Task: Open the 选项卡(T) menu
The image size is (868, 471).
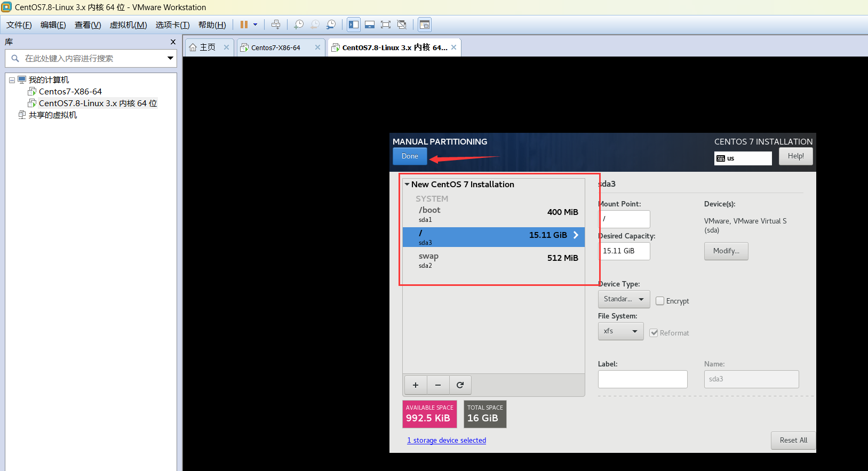Action: 172,25
